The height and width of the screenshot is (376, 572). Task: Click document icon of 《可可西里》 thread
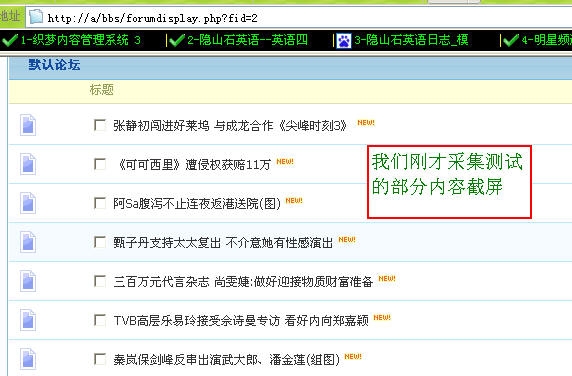pyautogui.click(x=28, y=164)
